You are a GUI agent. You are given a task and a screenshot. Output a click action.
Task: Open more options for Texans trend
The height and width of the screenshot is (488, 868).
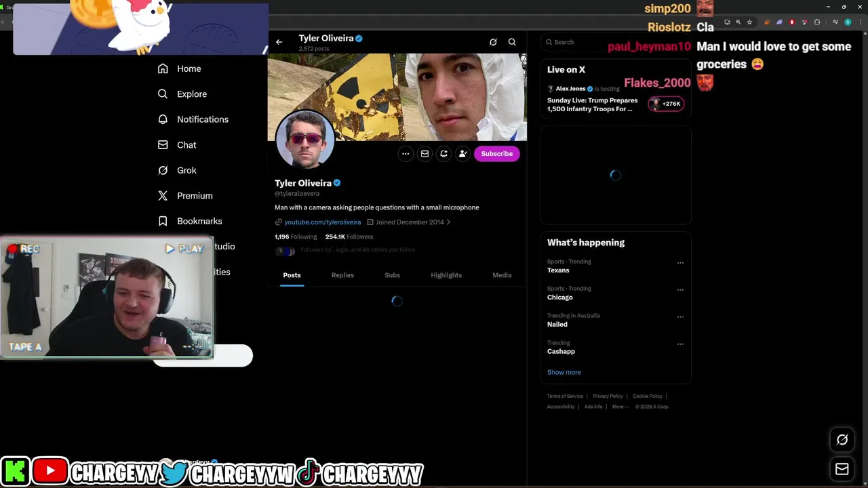(680, 263)
